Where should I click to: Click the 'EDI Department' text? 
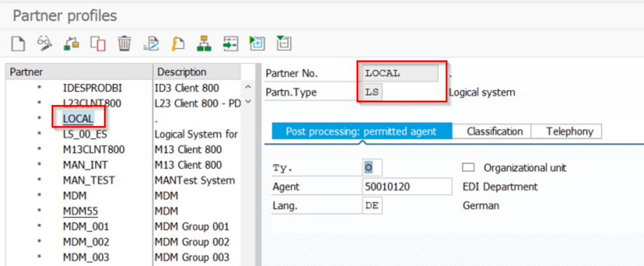[500, 187]
